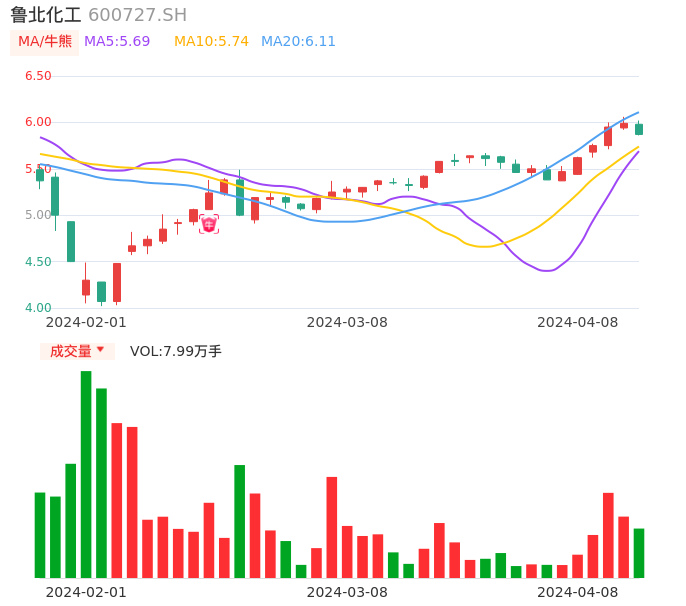Click the rightmost green volume bar
Screen dimensions: 686x606
[639, 553]
